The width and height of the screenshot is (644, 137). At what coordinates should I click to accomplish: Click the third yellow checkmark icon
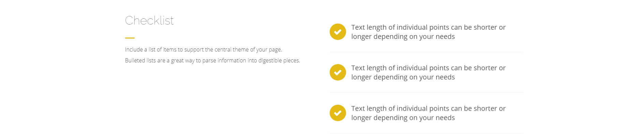click(338, 113)
